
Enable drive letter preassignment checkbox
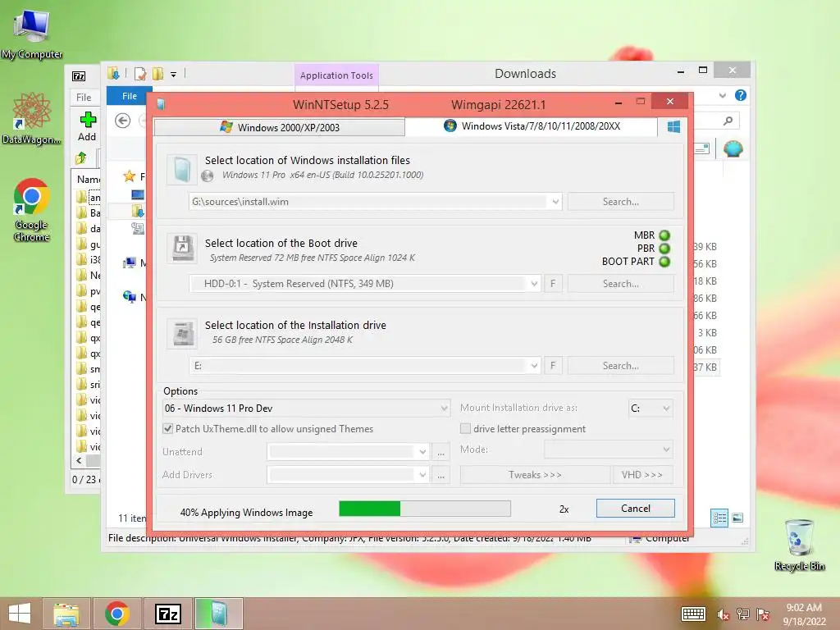[465, 428]
